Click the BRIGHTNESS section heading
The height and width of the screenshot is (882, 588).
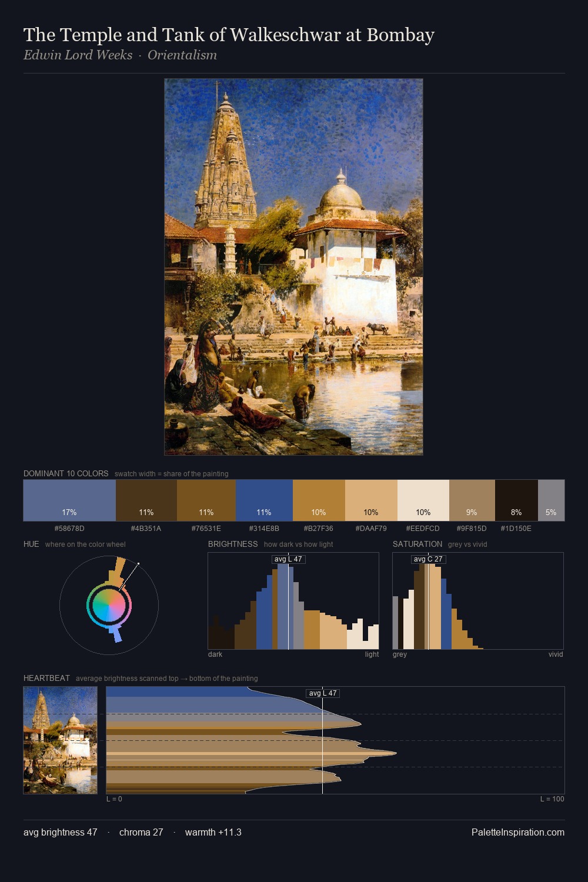[233, 544]
